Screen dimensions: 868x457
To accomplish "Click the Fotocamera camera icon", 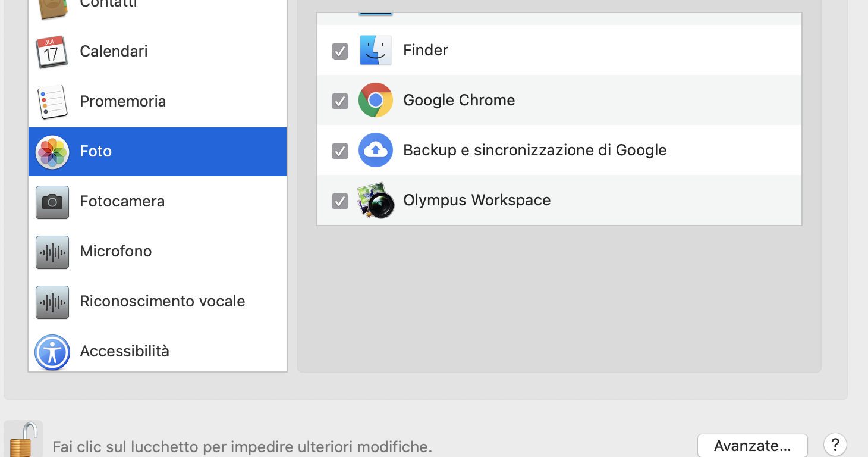I will coord(52,202).
